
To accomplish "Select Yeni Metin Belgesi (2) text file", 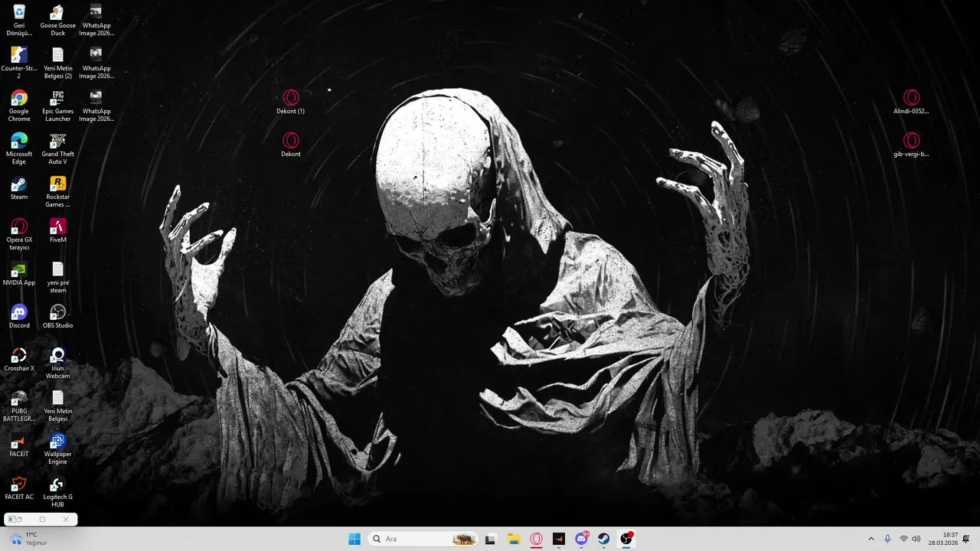I will [x=58, y=63].
